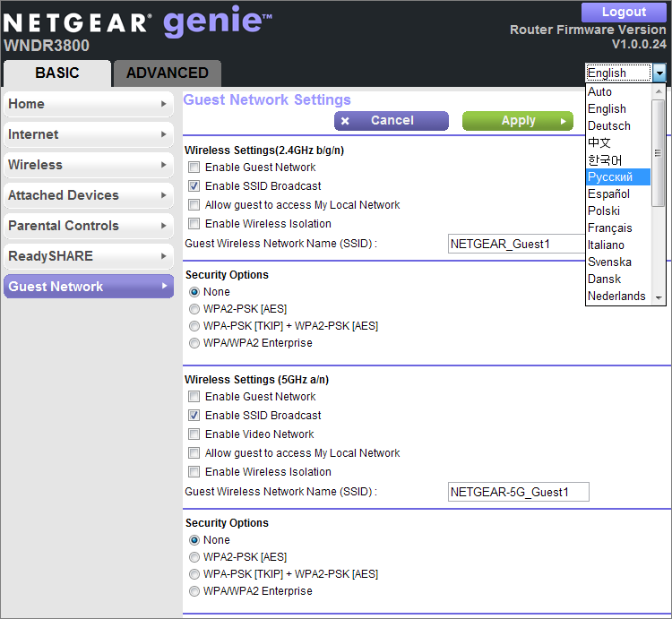Screen dimensions: 672x619
Task: Click the language list scrollbar thumb
Action: pos(659,153)
